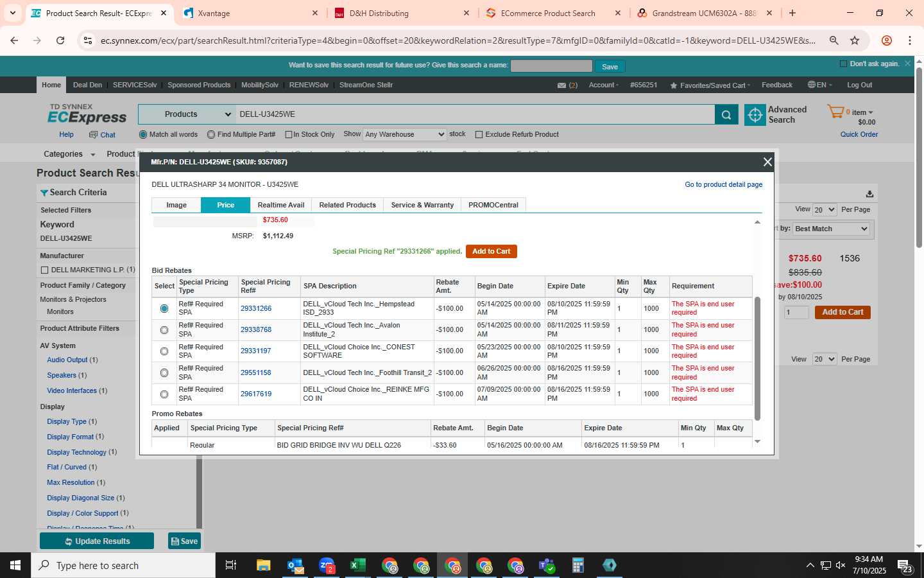Close the product price popup
This screenshot has width=924, height=578.
point(767,162)
